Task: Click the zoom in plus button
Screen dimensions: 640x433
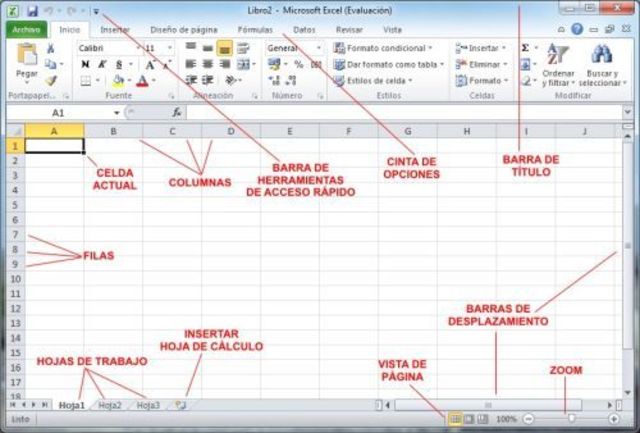Action: (613, 419)
